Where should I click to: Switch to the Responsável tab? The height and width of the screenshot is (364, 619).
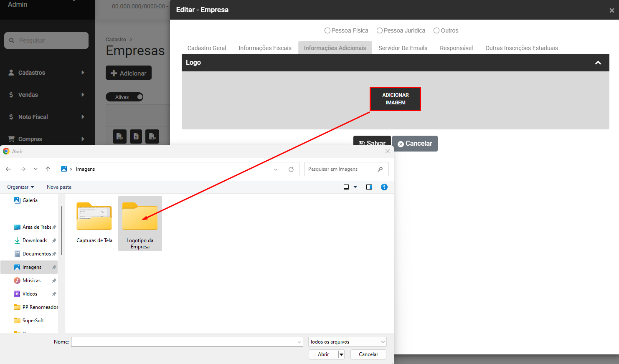pos(457,48)
